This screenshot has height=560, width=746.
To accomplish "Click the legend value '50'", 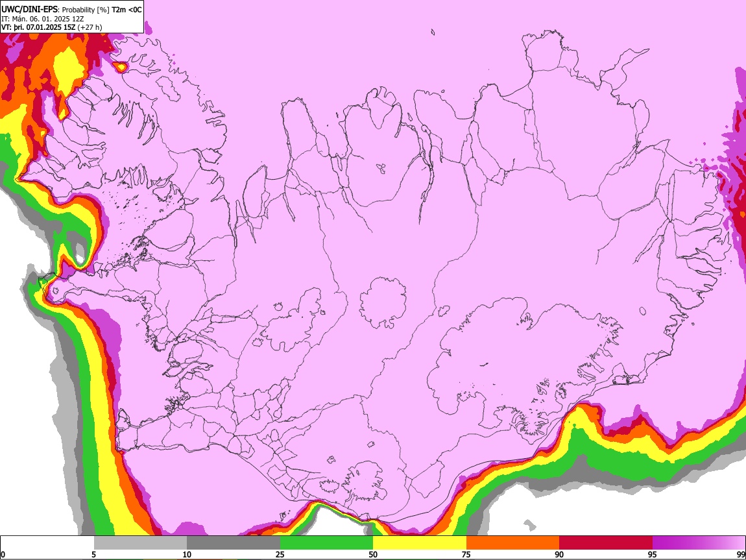I will 373,555.
